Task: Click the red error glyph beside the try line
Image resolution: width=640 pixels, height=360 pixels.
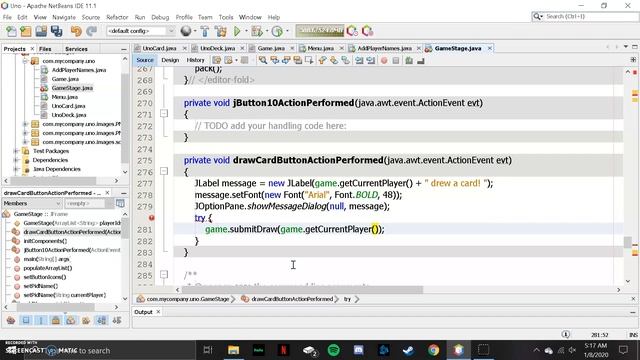Action: pos(151,218)
